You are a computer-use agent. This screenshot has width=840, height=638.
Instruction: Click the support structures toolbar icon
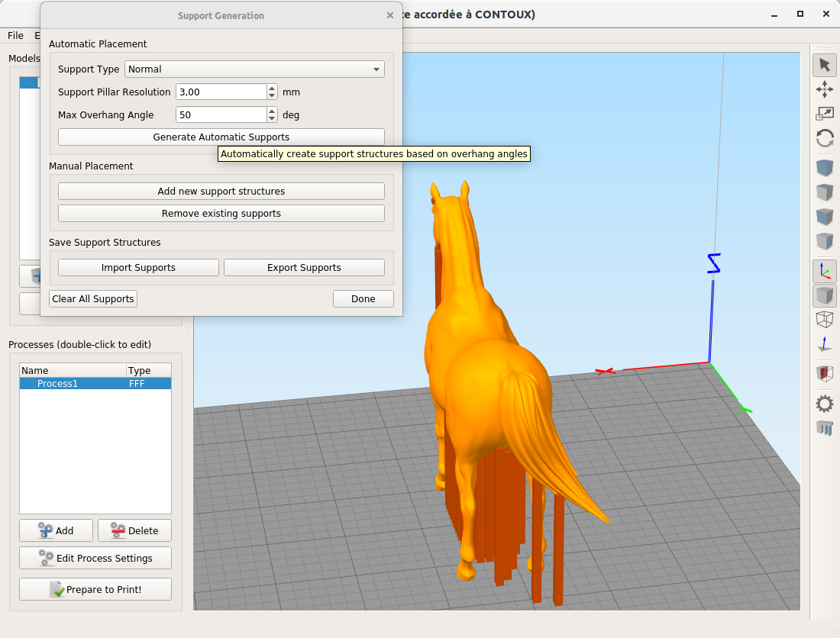pyautogui.click(x=824, y=427)
